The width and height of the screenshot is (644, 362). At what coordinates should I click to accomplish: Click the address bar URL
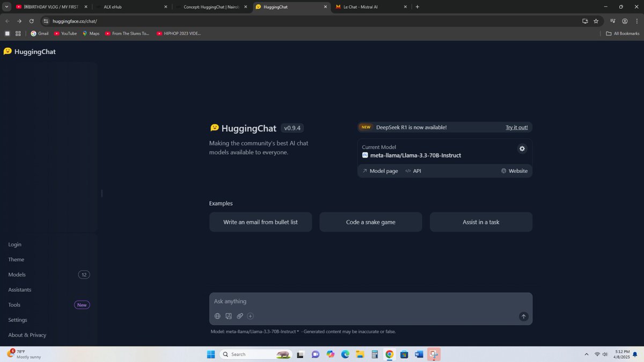pos(75,21)
